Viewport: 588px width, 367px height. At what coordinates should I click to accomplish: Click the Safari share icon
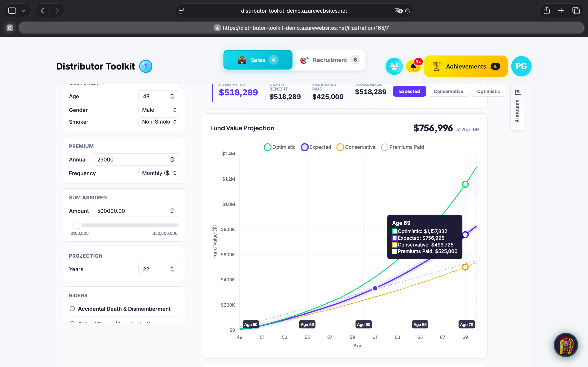point(547,10)
